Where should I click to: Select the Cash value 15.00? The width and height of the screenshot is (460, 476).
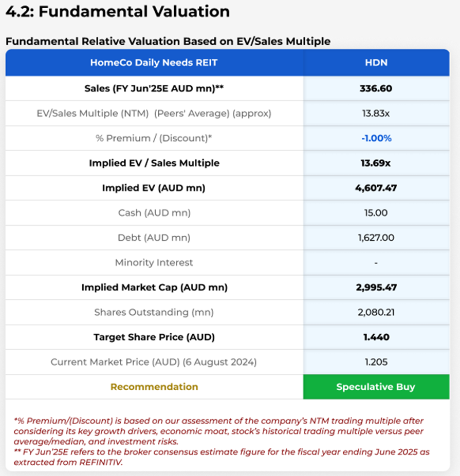pos(376,213)
